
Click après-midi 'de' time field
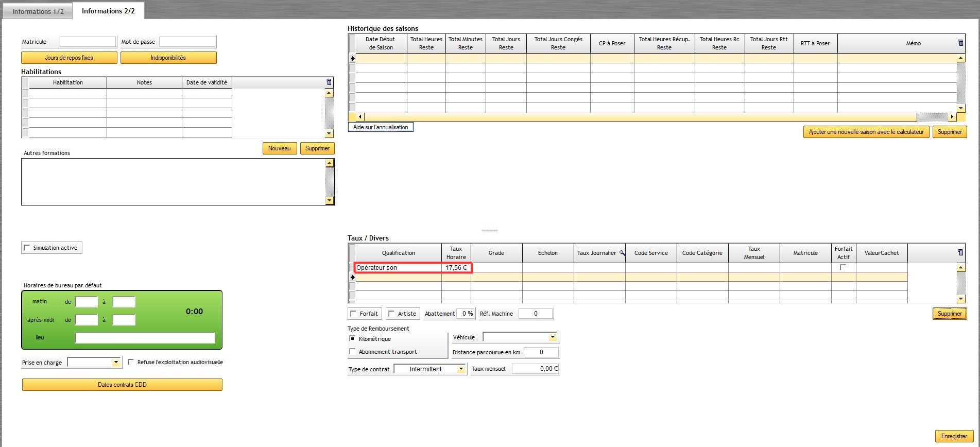click(x=86, y=320)
